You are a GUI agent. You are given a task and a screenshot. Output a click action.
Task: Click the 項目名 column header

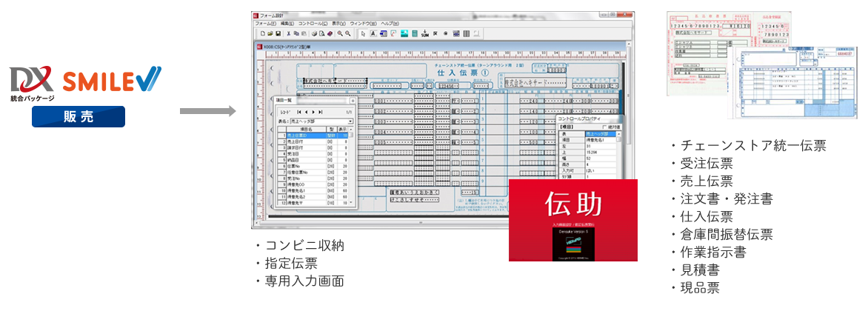coord(306,129)
